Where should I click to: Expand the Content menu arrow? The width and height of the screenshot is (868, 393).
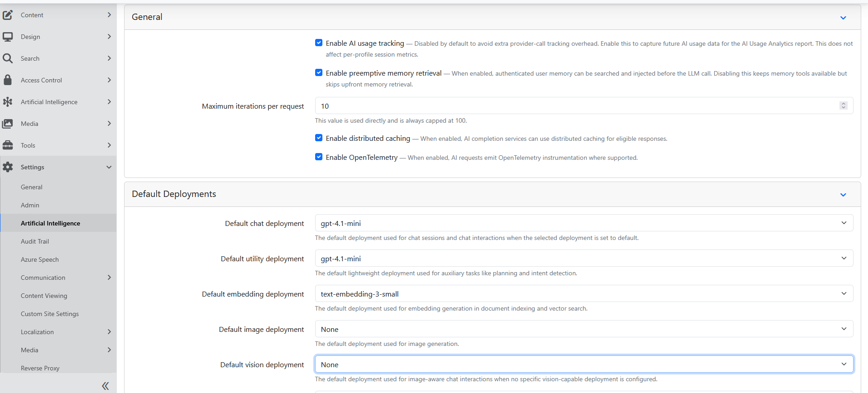[x=109, y=15]
